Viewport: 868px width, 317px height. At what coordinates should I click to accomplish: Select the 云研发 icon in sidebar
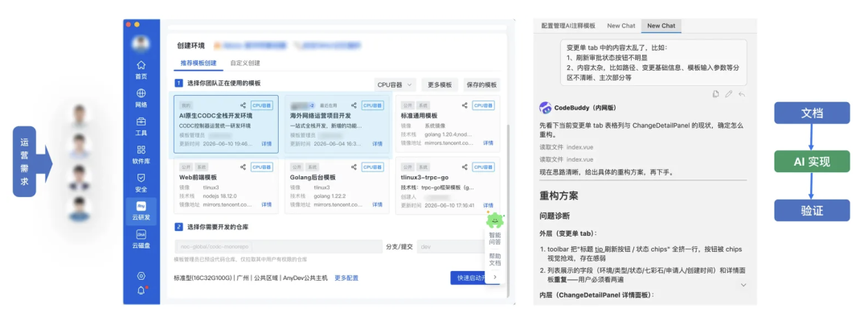141,206
